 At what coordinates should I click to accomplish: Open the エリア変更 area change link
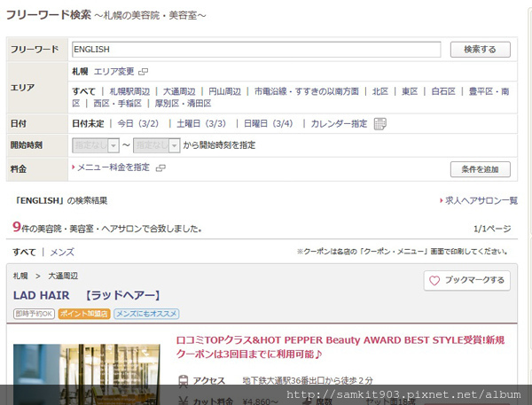click(113, 72)
